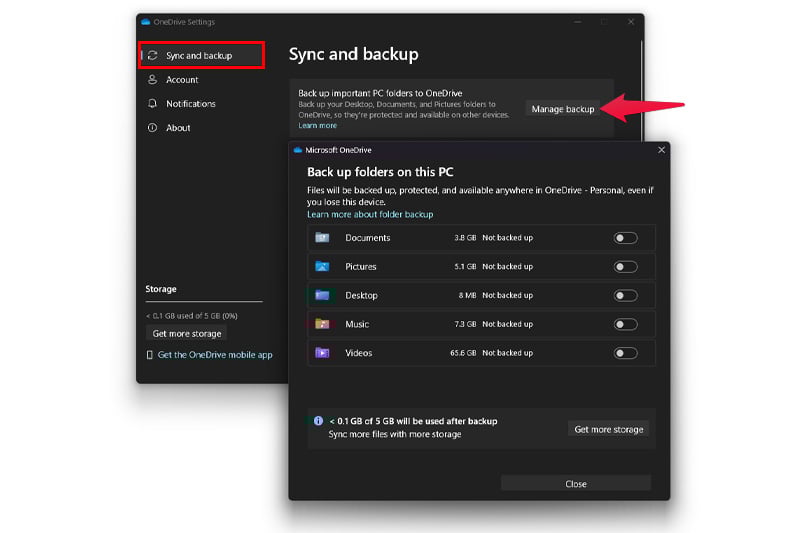The height and width of the screenshot is (533, 800).
Task: Click the Pictures folder name
Action: pyautogui.click(x=361, y=267)
